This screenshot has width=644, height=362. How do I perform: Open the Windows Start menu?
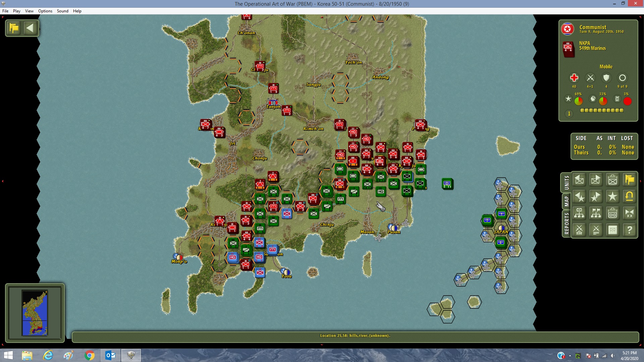(x=8, y=355)
